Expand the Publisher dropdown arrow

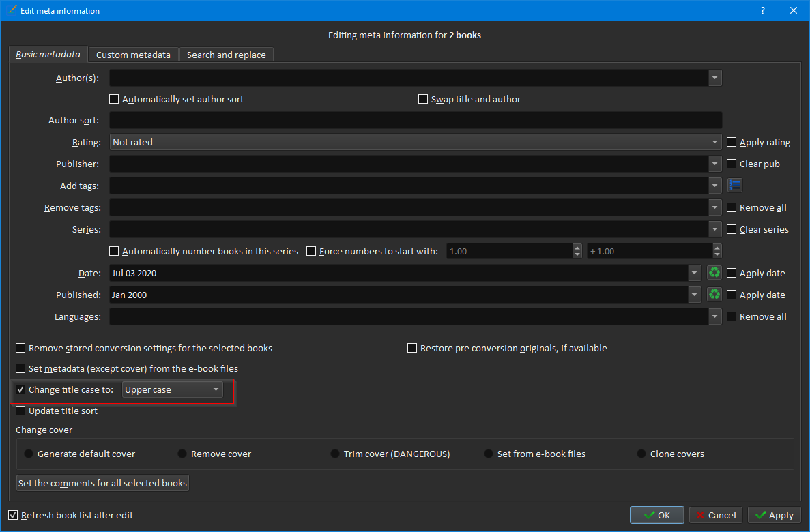click(715, 163)
